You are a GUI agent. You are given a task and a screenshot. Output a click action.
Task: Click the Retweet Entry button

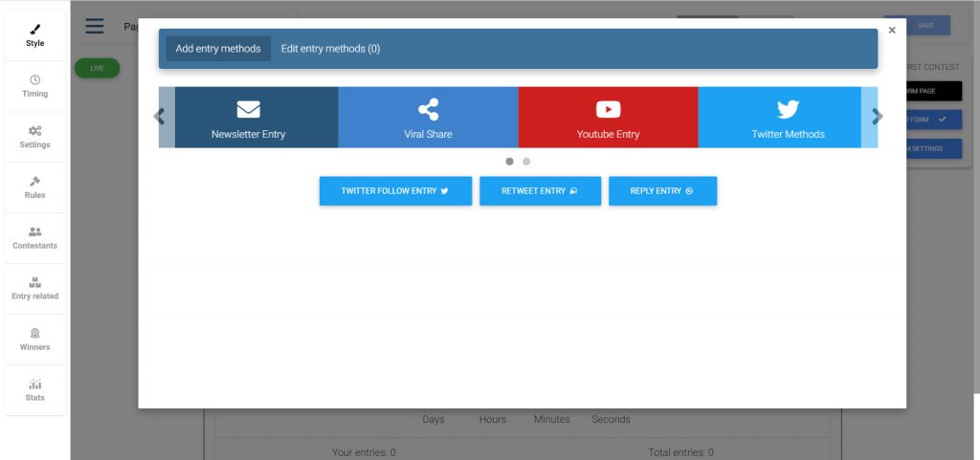coord(540,191)
